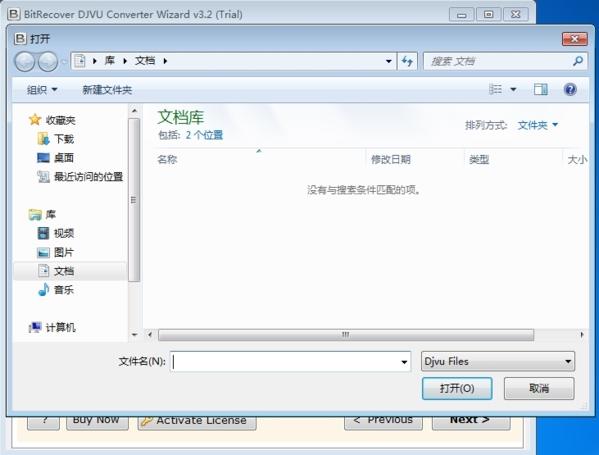Open the Djvu Files type dropdown
599x455 pixels.
498,361
